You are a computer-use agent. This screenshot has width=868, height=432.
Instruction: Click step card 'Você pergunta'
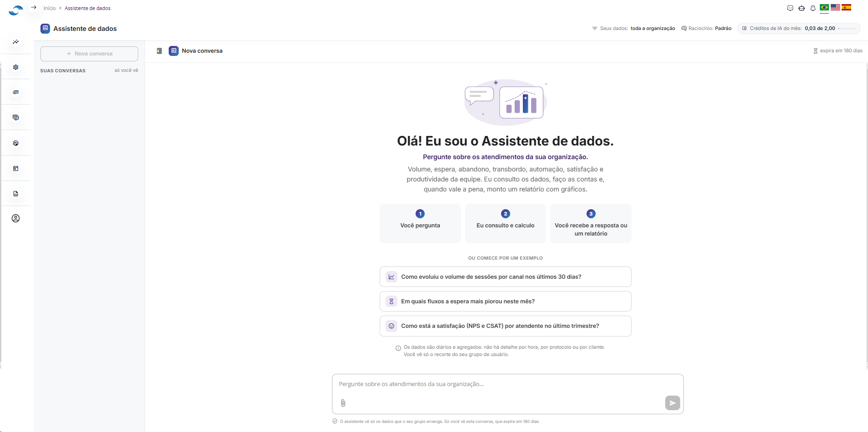tap(420, 223)
